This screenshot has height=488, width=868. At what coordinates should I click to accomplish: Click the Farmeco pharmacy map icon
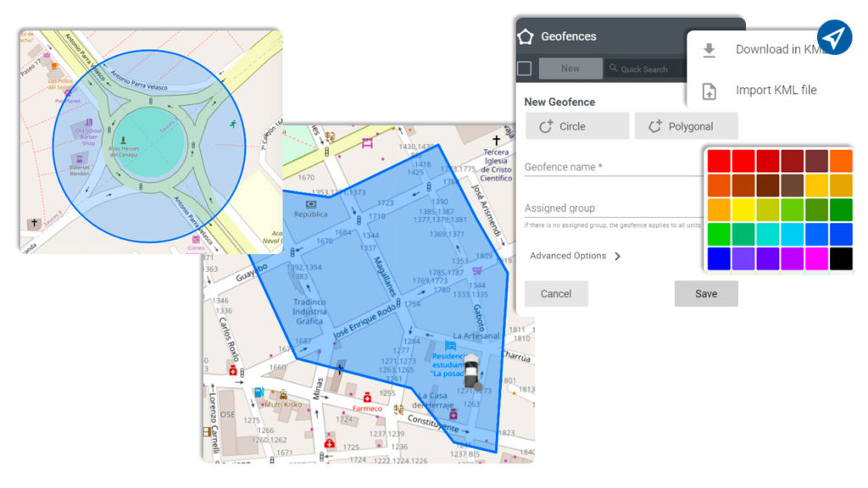tap(367, 397)
